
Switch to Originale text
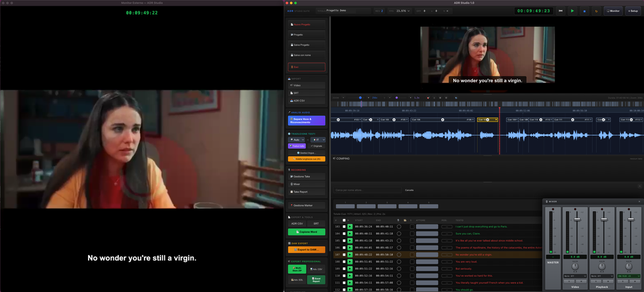coord(316,146)
